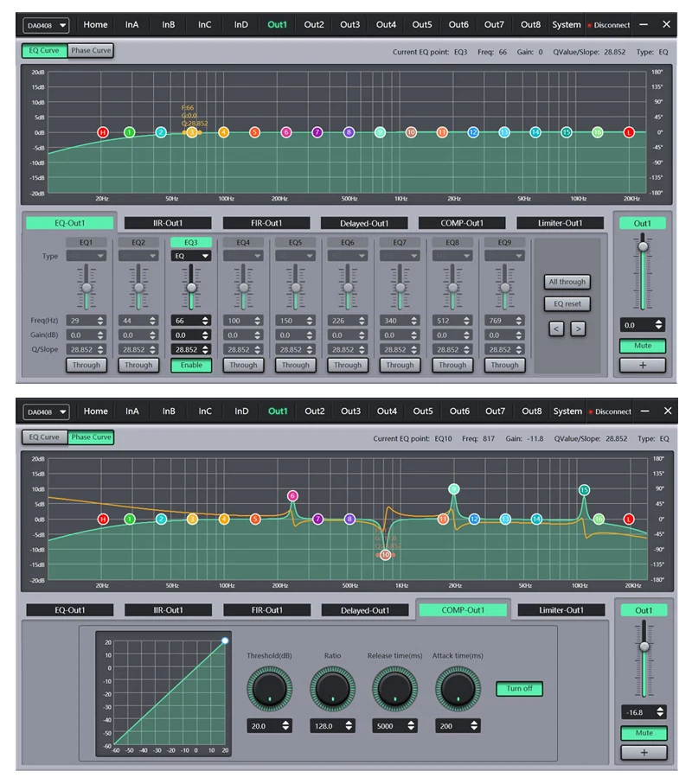Image resolution: width=692 pixels, height=784 pixels.
Task: Click the Out1 fader handle in the lower window
Action: coord(644,647)
